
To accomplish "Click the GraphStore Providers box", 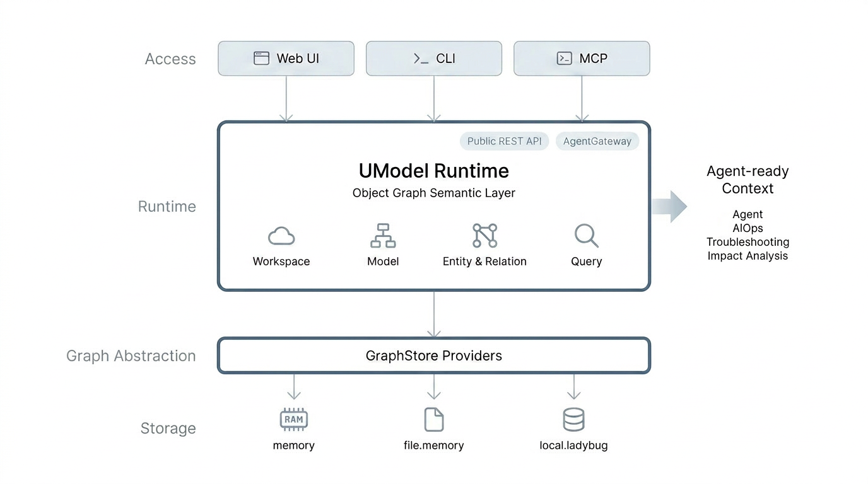I will tap(434, 355).
